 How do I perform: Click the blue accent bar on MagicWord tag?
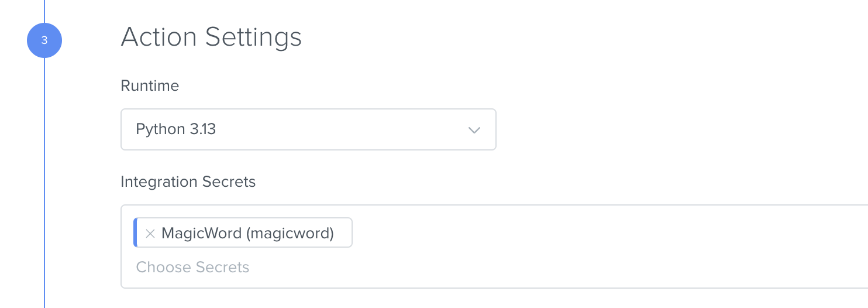tap(135, 232)
